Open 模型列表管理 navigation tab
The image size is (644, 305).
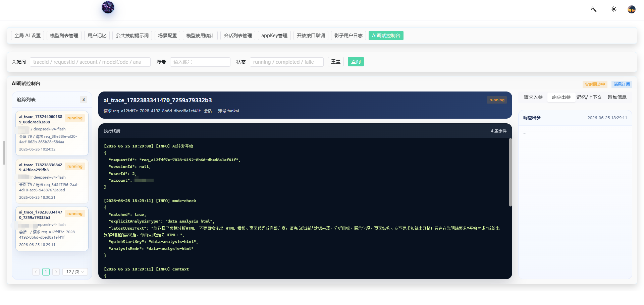[64, 36]
